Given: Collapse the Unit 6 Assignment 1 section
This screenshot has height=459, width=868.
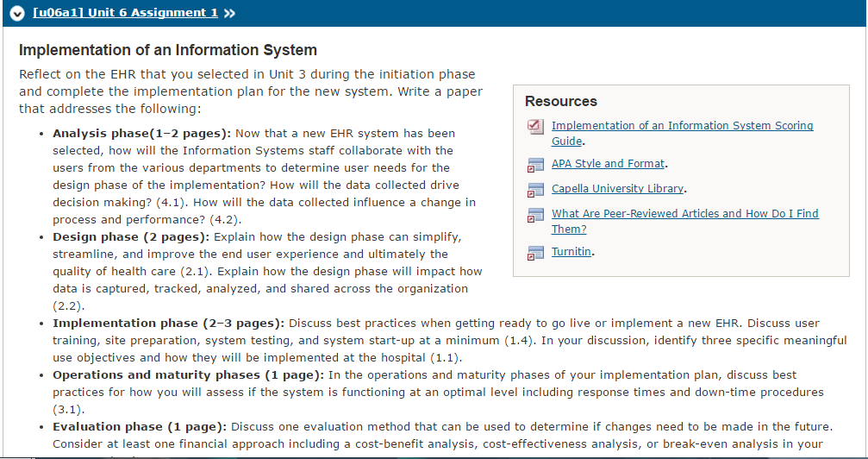Looking at the screenshot, I should [x=17, y=13].
